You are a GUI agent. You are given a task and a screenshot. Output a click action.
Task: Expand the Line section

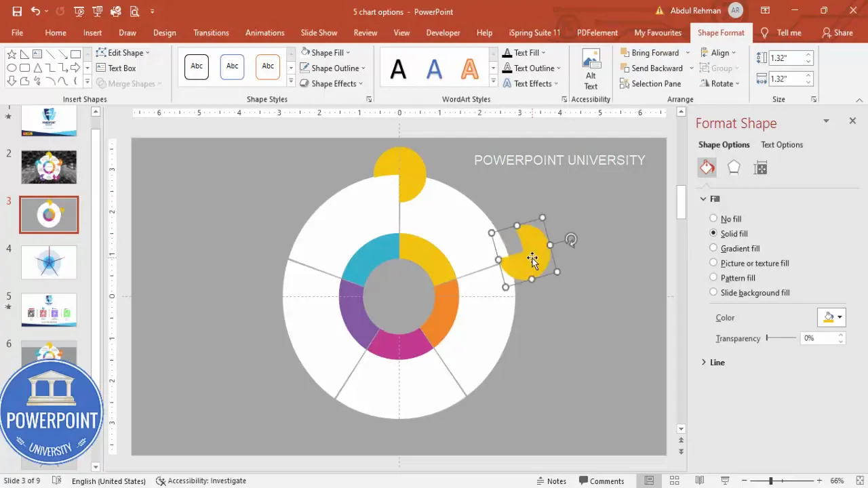(713, 363)
